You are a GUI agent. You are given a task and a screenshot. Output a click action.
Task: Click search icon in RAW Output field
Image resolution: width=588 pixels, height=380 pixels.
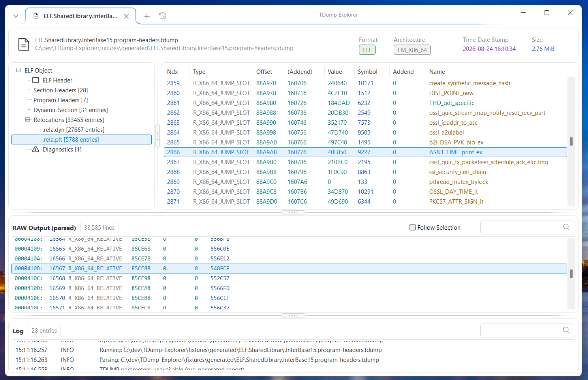pyautogui.click(x=566, y=227)
